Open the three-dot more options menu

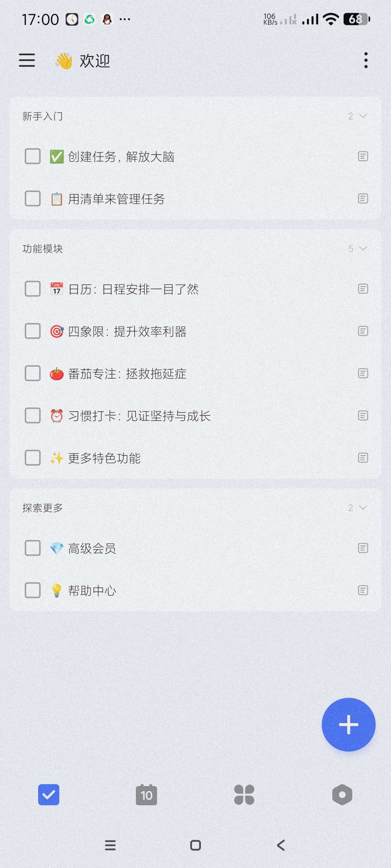click(366, 60)
